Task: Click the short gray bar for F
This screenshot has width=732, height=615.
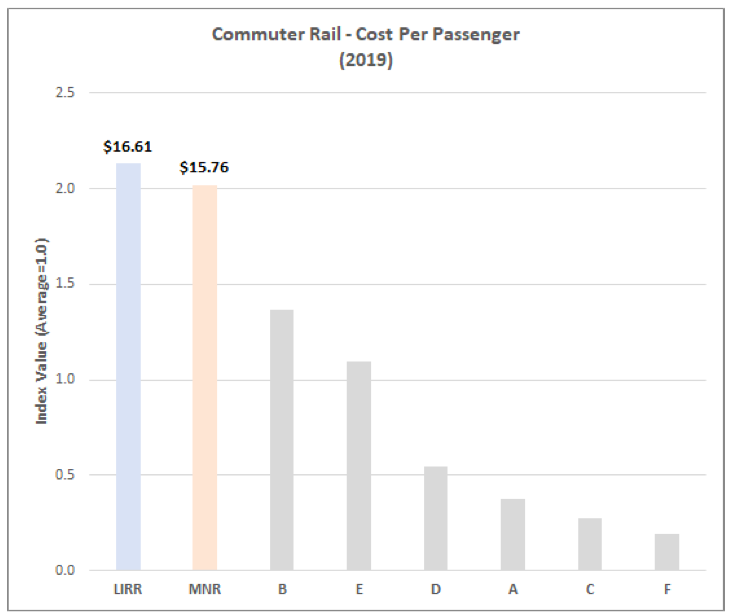Action: click(x=667, y=552)
